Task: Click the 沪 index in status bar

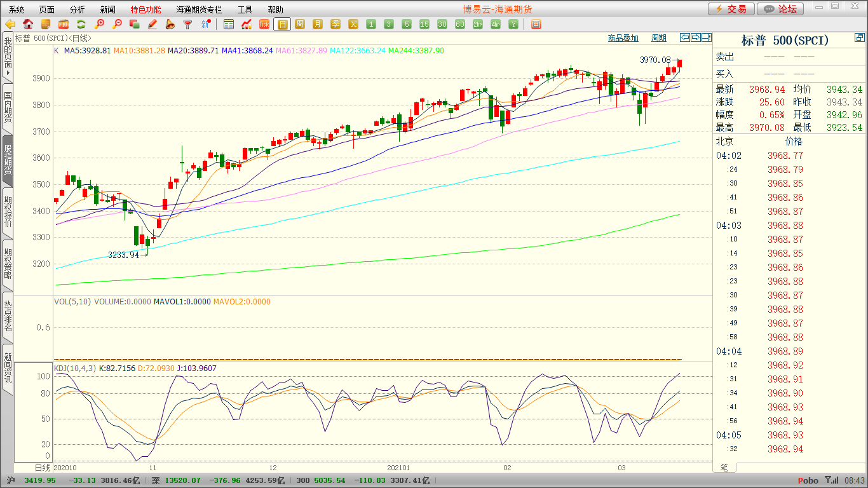Action: point(10,481)
